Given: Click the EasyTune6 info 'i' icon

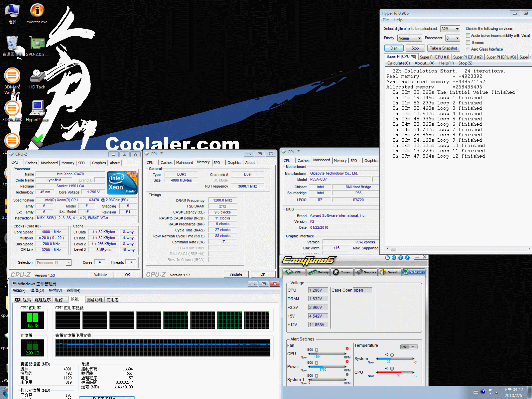Looking at the screenshot, I should point(407,258).
